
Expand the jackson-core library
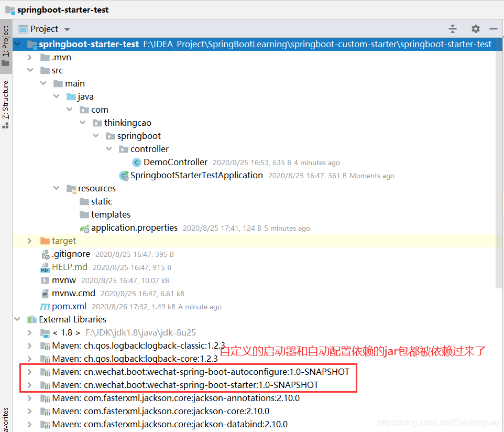coord(30,411)
